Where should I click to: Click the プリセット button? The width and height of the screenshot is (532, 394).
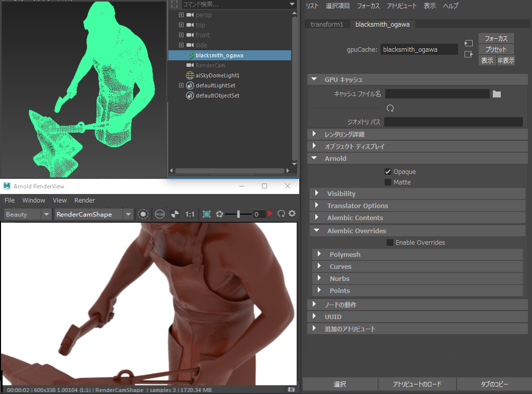pyautogui.click(x=496, y=50)
